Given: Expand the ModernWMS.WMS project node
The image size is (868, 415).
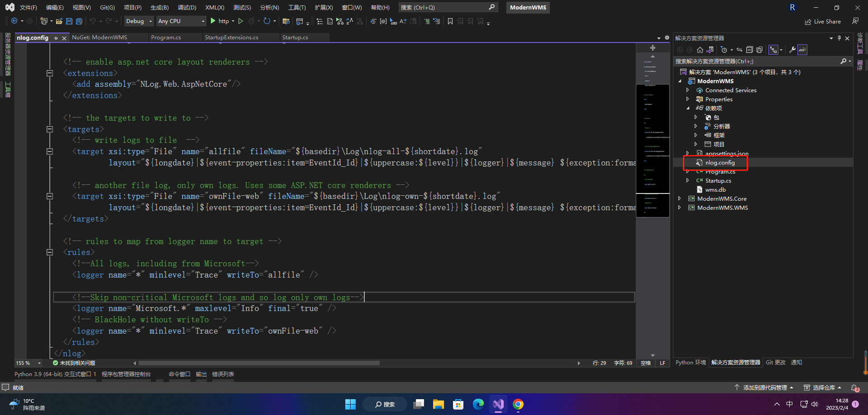Looking at the screenshot, I should 679,207.
